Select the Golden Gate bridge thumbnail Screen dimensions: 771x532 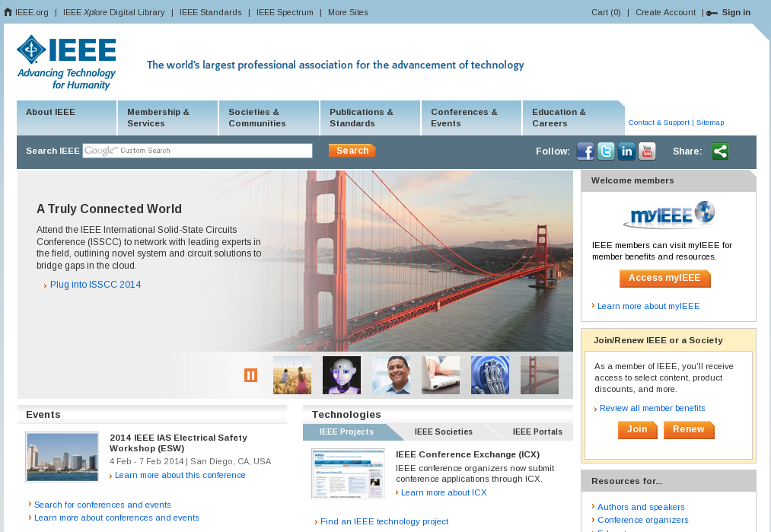[540, 375]
